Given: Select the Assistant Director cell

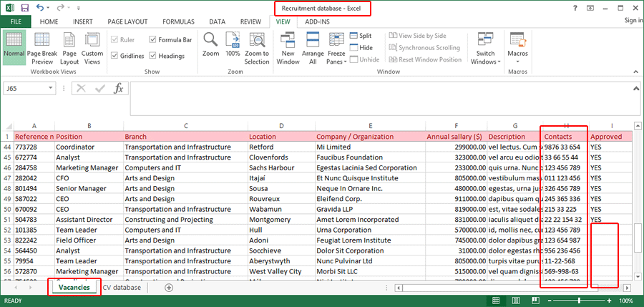Looking at the screenshot, I should coord(89,220).
